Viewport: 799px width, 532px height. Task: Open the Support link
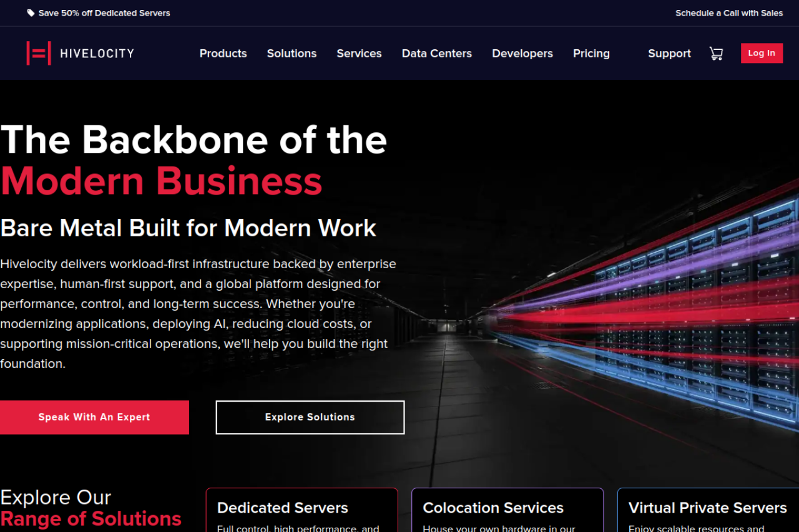(x=669, y=54)
